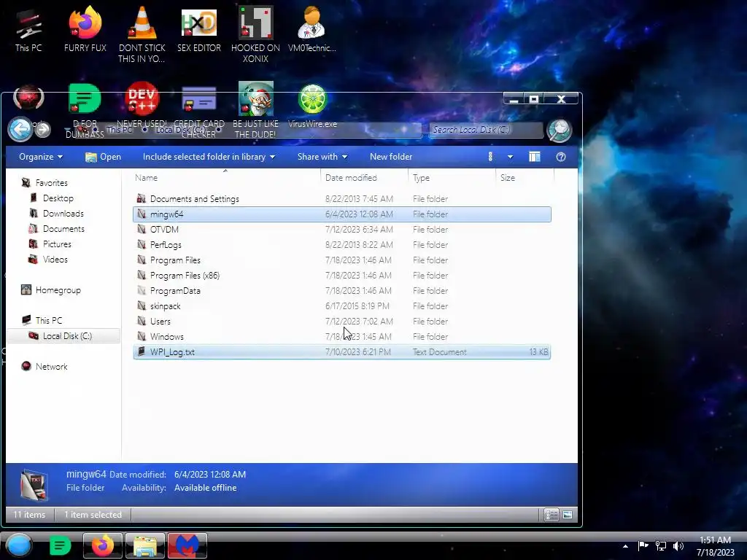This screenshot has height=560, width=747.
Task: Select Network in the navigation pane
Action: (51, 366)
